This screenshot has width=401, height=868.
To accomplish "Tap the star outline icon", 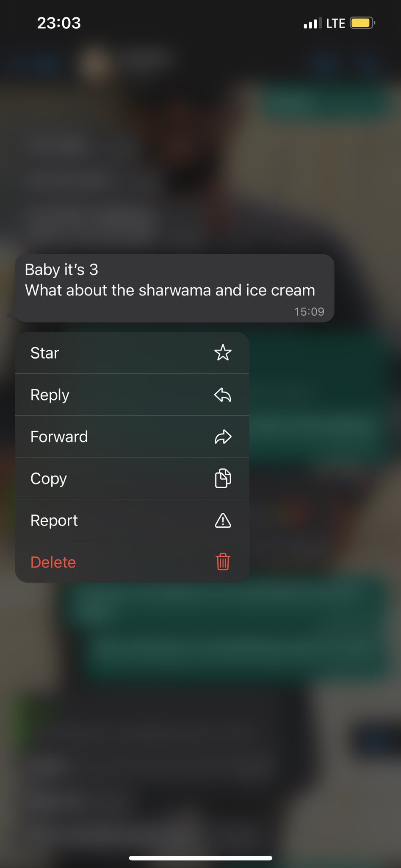I will 223,353.
